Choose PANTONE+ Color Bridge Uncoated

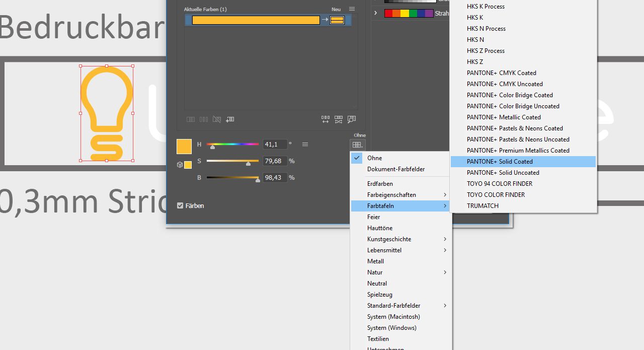point(523,106)
